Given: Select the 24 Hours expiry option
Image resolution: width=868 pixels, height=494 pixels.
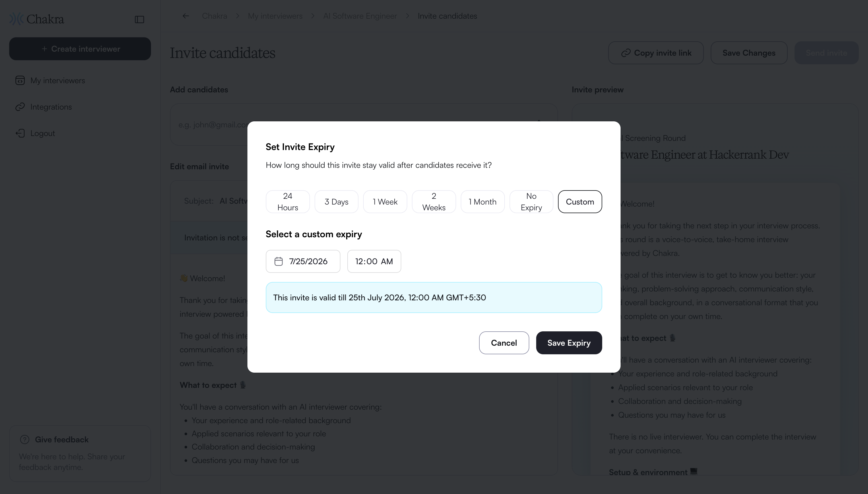Looking at the screenshot, I should [288, 202].
